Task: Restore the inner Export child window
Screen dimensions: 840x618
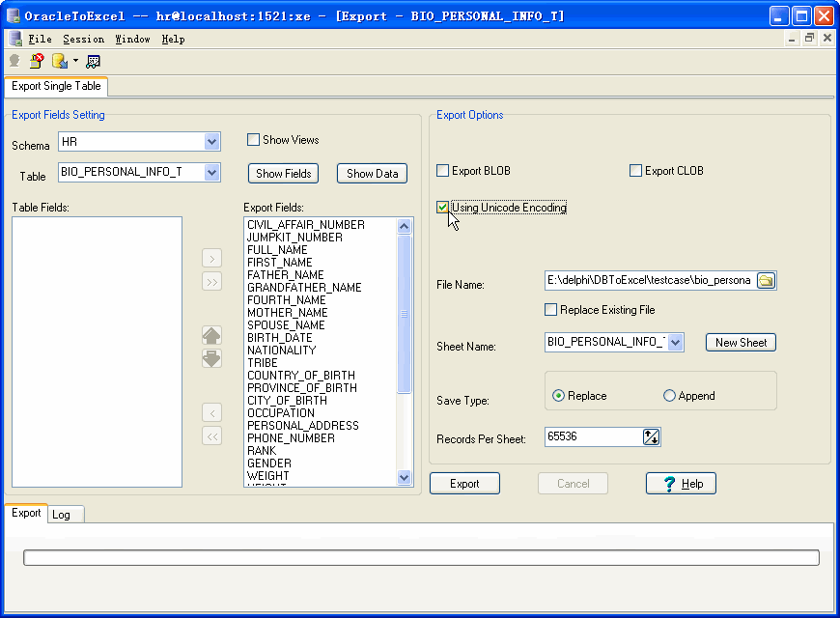Action: [x=809, y=38]
